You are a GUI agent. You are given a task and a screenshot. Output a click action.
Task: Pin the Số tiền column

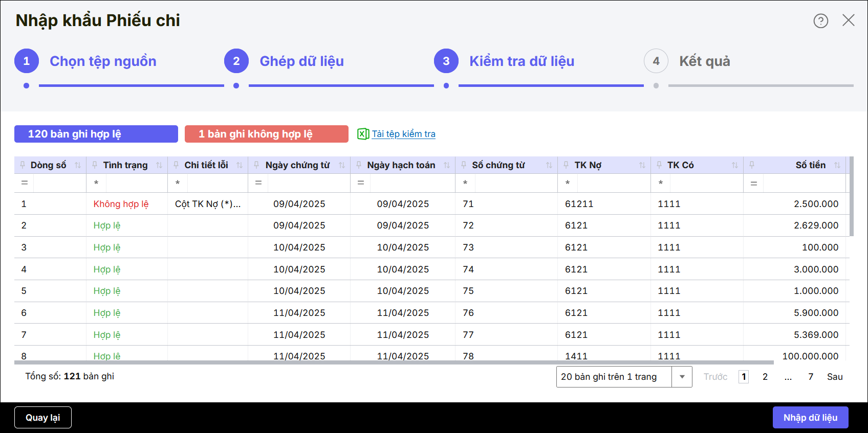[x=752, y=165]
